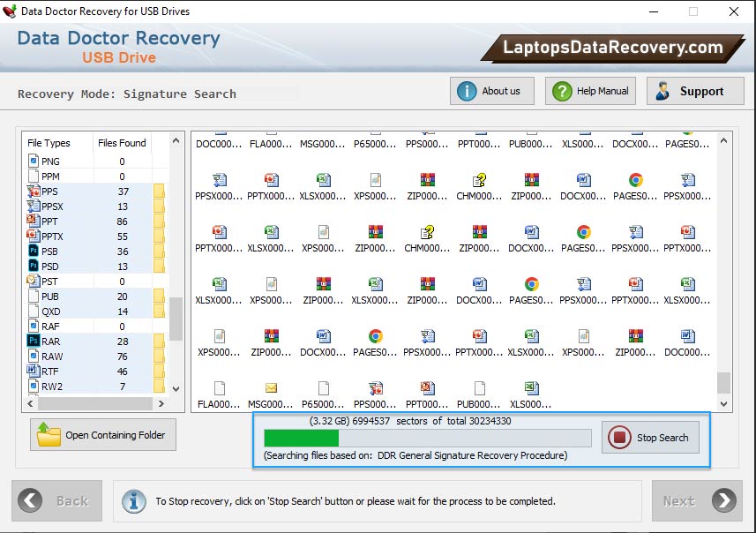Screen dimensions: 756x533
Task: Select the PUB000 file in the last row
Action: (479, 394)
